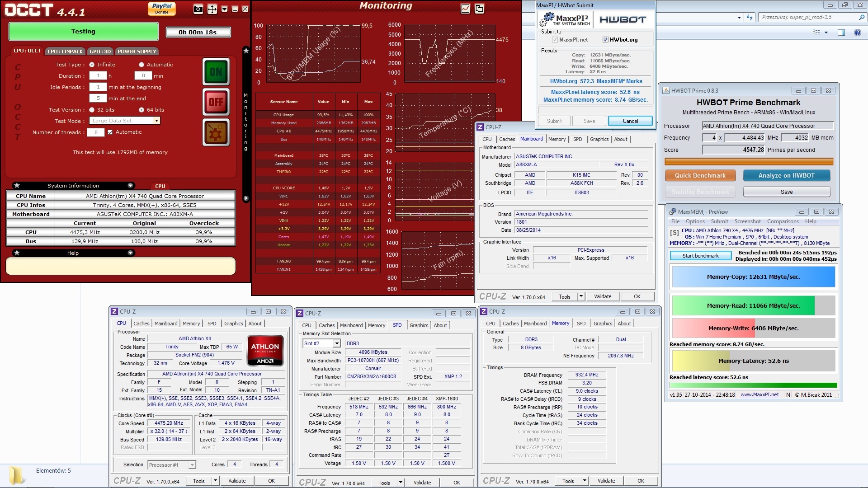This screenshot has width=868, height=488.
Task: Click the Athlon processor logo in CPU-Z
Action: (265, 350)
